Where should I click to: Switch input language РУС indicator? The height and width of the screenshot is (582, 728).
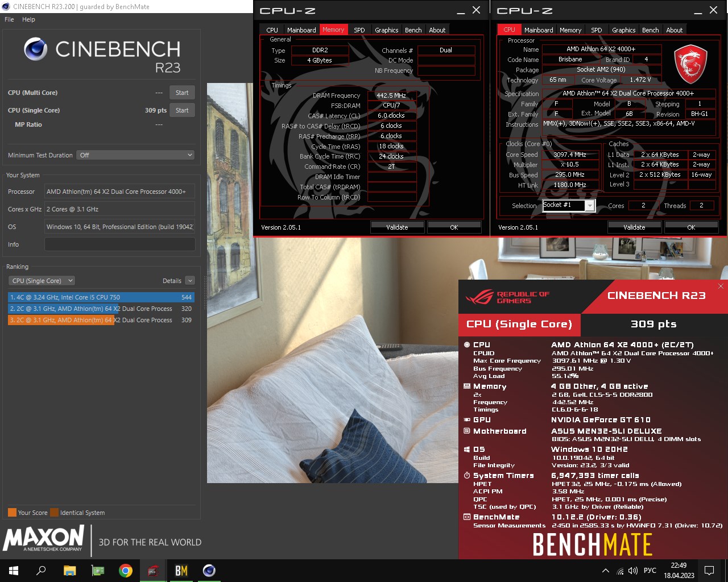[650, 571]
